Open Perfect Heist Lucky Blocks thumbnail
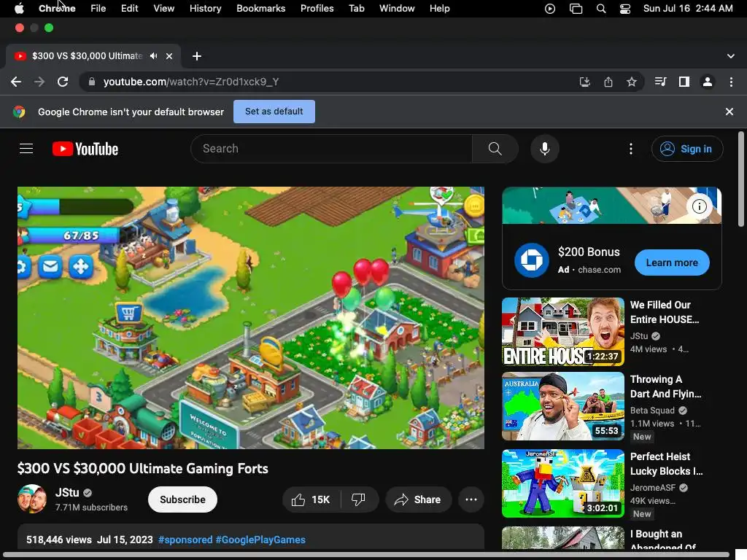Viewport: 747px width, 560px height. click(x=562, y=483)
